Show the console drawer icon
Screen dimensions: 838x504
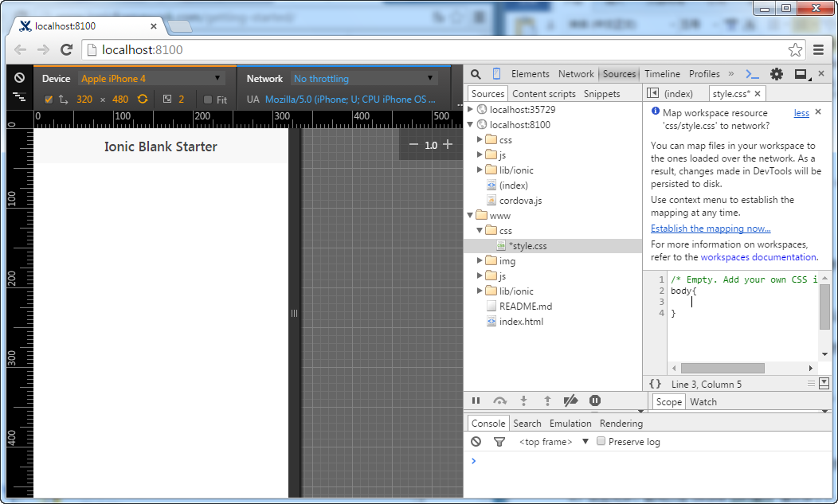coord(752,74)
